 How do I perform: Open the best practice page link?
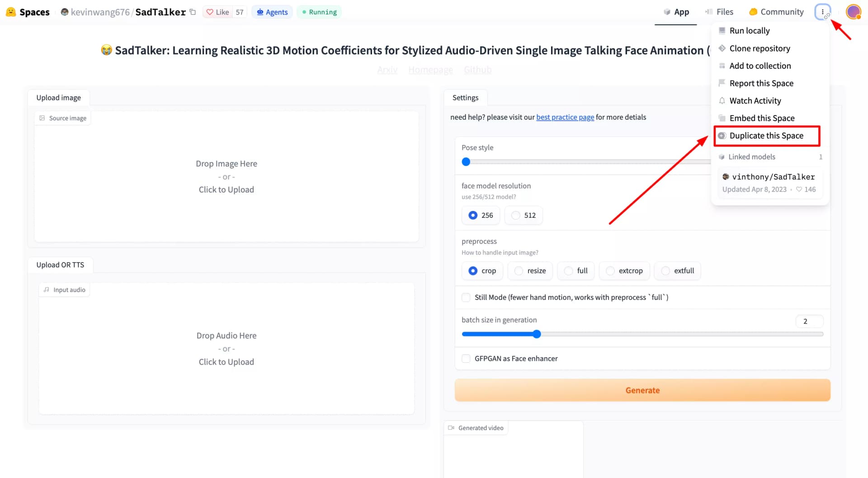[x=565, y=117]
